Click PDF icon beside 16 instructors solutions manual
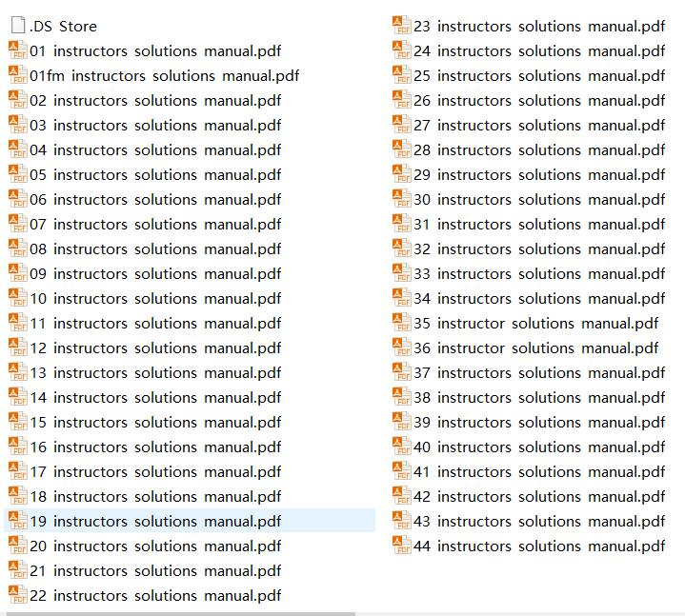The height and width of the screenshot is (616, 685). (x=18, y=446)
